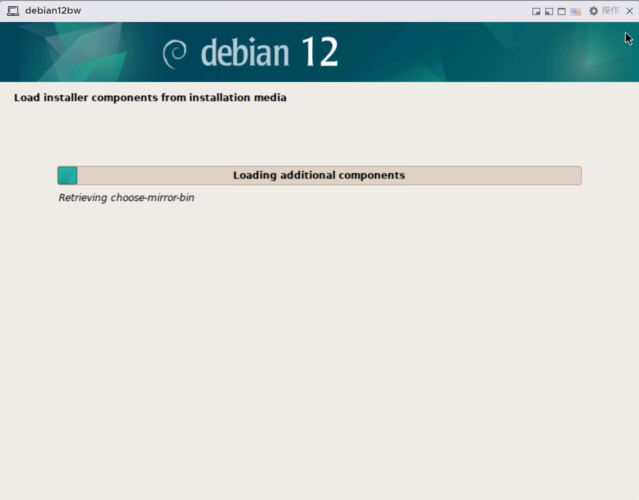Click the Debian swirl logo

tap(177, 53)
